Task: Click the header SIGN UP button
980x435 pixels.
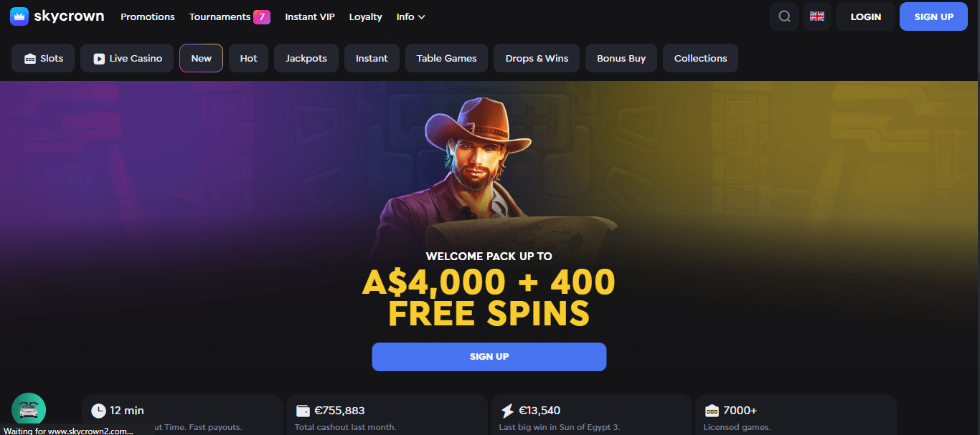Action: coord(934,16)
